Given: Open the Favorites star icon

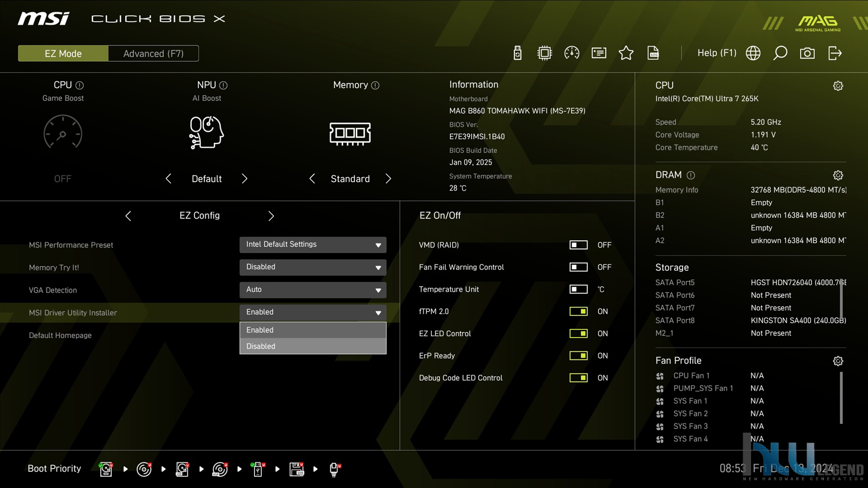Looking at the screenshot, I should (x=626, y=53).
